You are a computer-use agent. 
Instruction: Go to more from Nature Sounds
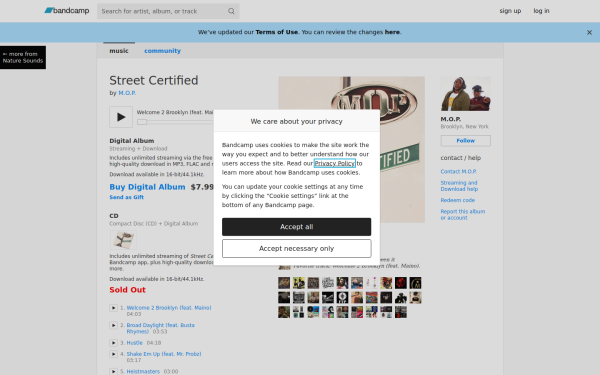click(23, 57)
